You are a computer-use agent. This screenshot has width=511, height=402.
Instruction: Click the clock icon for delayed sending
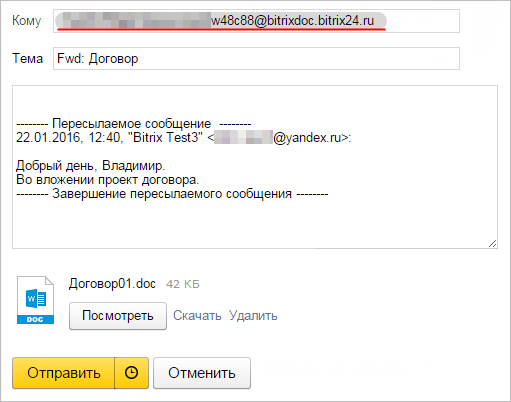coord(131,373)
